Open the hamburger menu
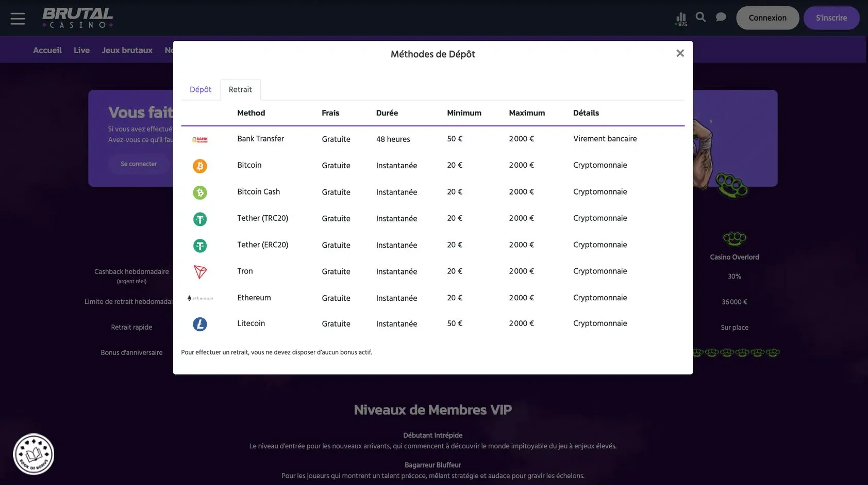 pos(18,19)
